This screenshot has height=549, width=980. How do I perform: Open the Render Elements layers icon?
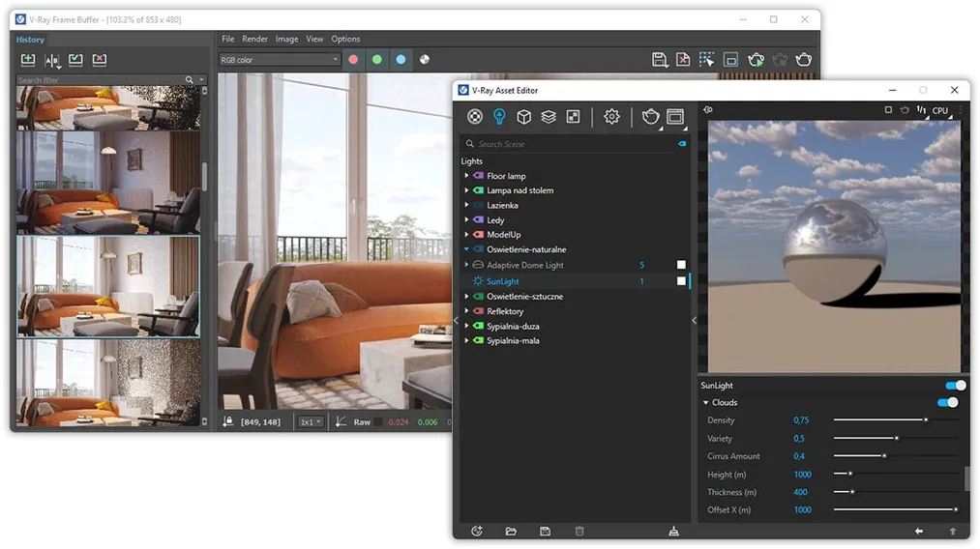click(549, 117)
